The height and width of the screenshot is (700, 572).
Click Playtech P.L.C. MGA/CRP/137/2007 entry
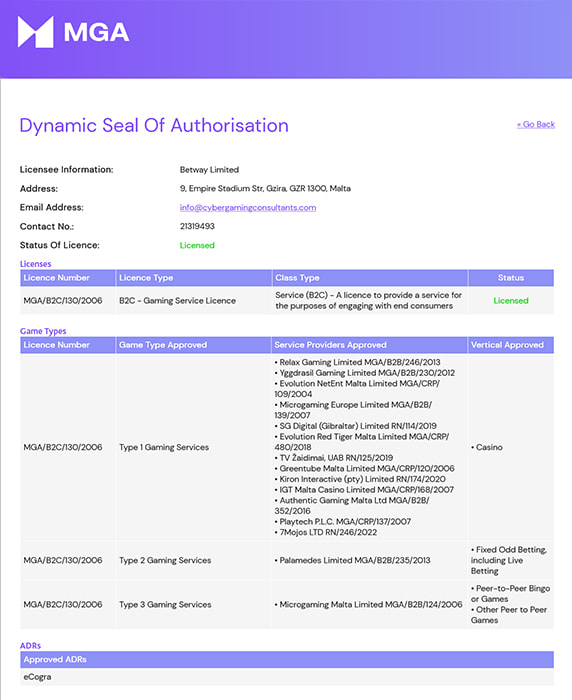pos(342,521)
